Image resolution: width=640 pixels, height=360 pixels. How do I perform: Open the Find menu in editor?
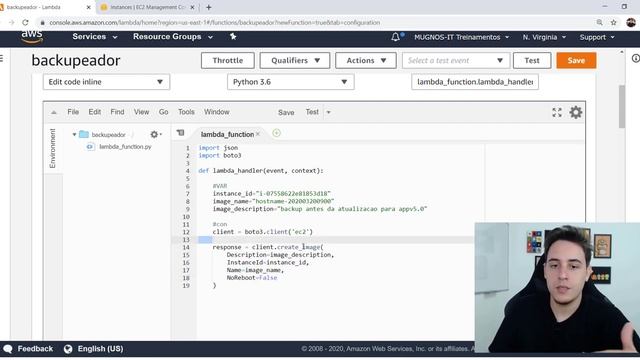[x=117, y=112]
